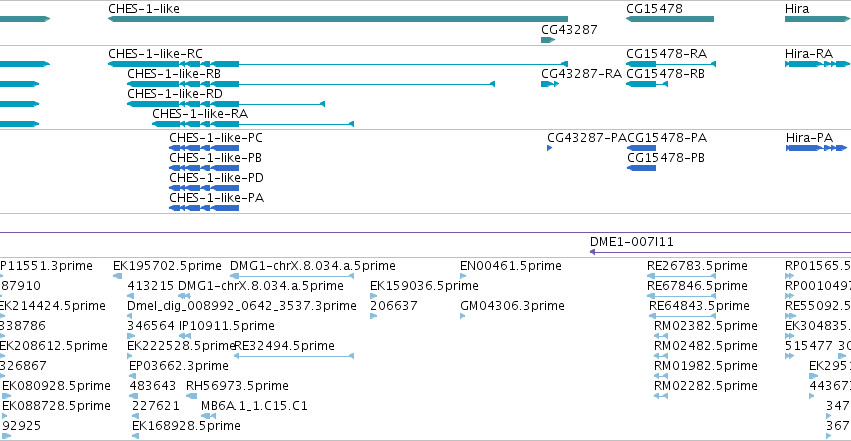Open the GM04306.3prime label

point(512,306)
